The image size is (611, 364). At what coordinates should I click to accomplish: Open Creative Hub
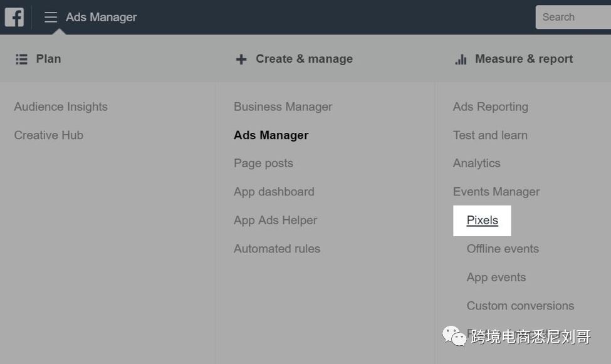(48, 135)
